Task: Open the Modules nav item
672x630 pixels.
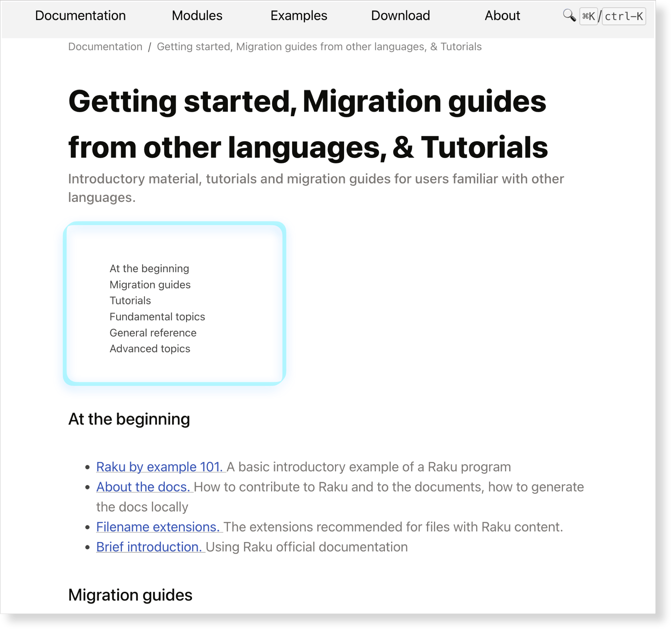Action: coord(197,15)
